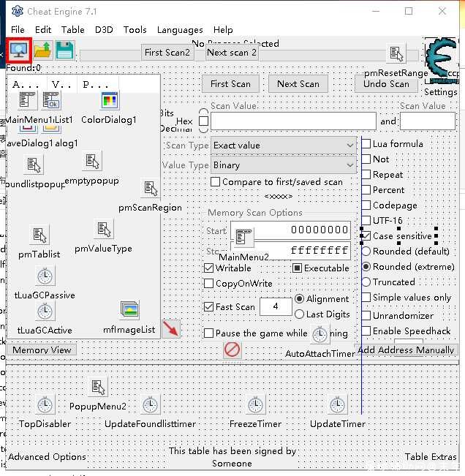Toggle the UTF-16 checkbox
465x476 pixels.
[366, 220]
